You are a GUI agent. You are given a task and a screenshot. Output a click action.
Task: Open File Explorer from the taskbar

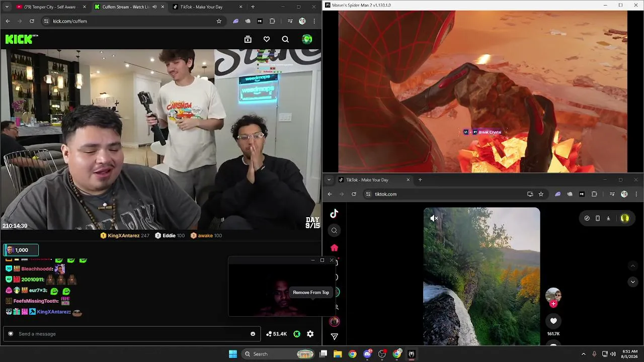point(338,354)
